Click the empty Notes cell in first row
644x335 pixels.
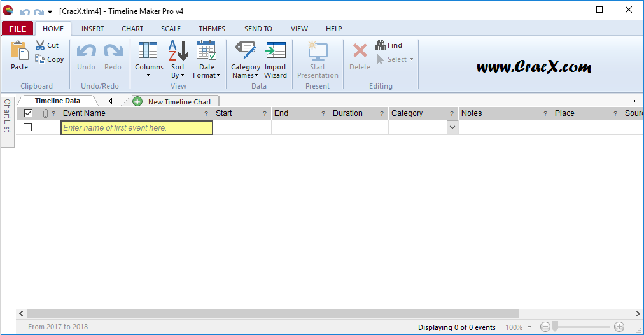(505, 127)
